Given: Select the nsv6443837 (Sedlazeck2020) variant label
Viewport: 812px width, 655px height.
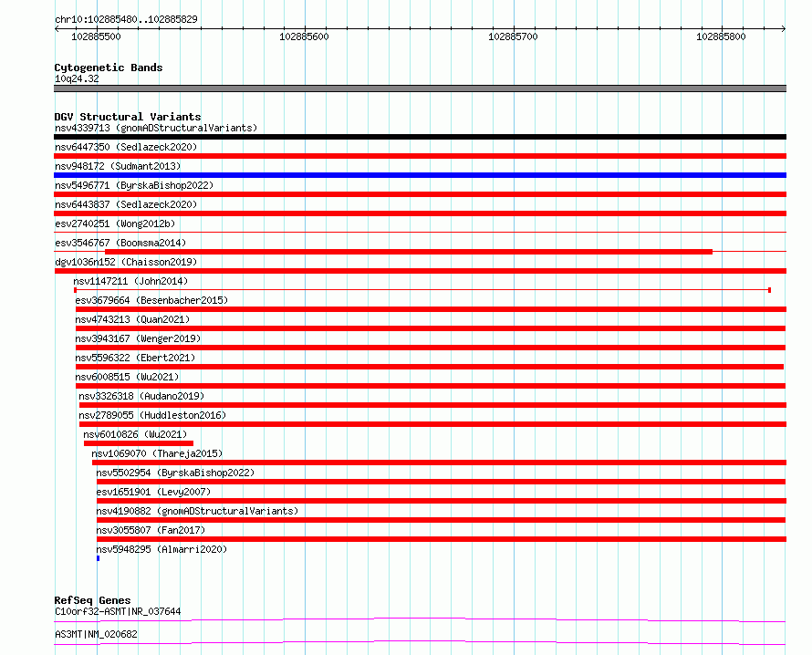Looking at the screenshot, I should 126,204.
